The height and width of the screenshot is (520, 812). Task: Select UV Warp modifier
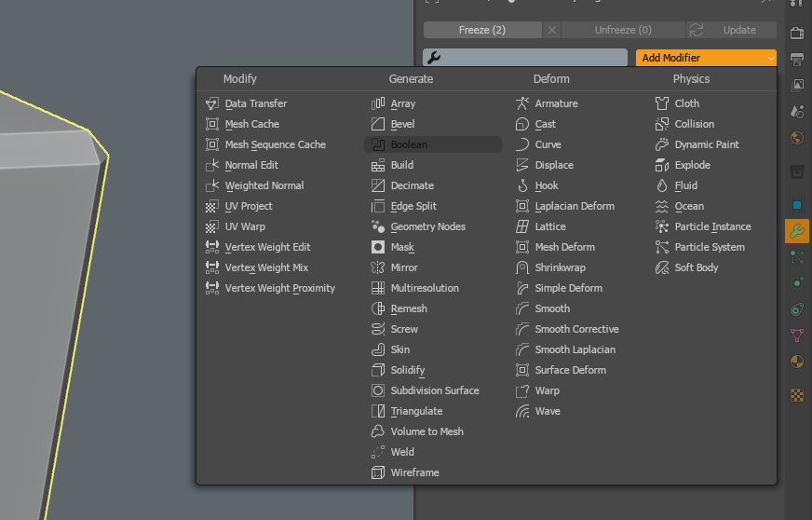point(245,226)
